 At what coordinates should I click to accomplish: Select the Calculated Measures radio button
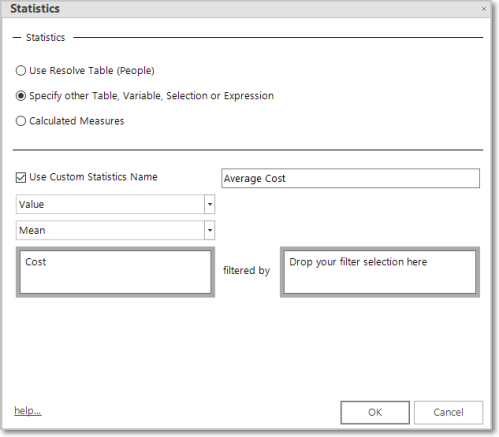point(21,121)
